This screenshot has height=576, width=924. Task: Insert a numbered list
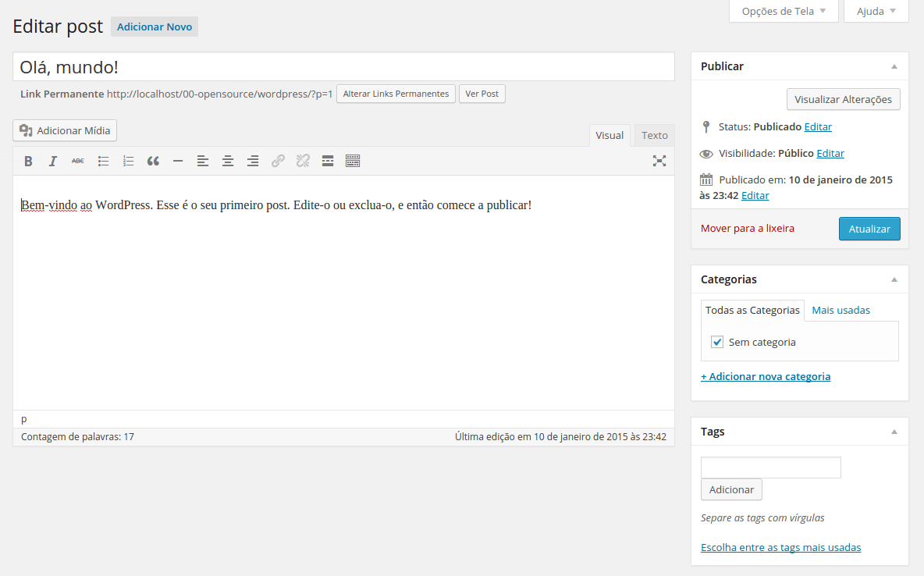(x=128, y=161)
